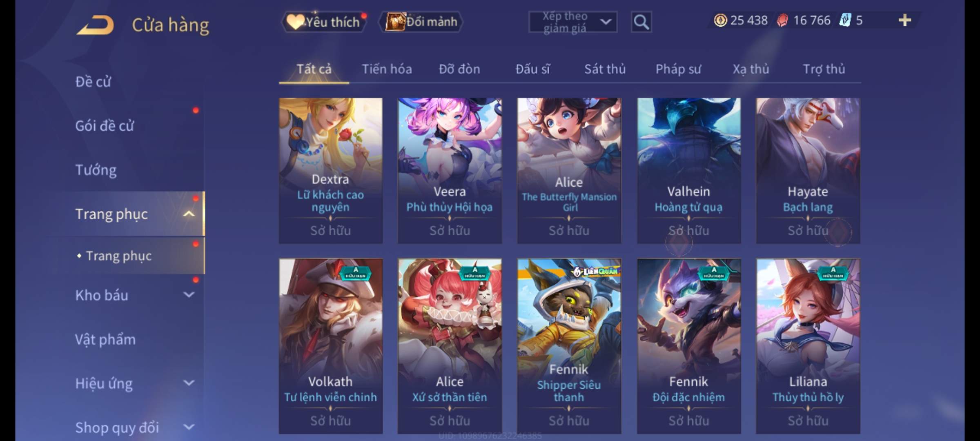This screenshot has width=980, height=441.
Task: Switch to the Pháp sư tab
Action: [678, 69]
